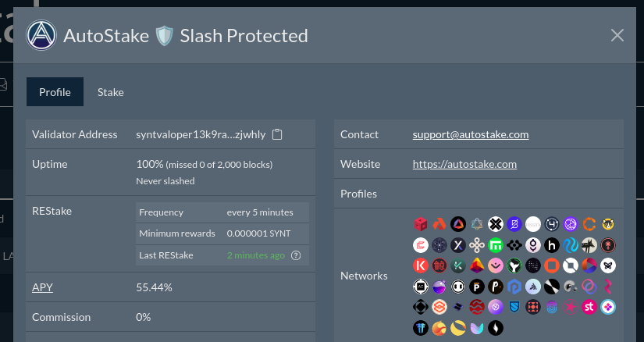Open the support@autostake.com email link
Viewport: 644px width, 342px height.
471,134
